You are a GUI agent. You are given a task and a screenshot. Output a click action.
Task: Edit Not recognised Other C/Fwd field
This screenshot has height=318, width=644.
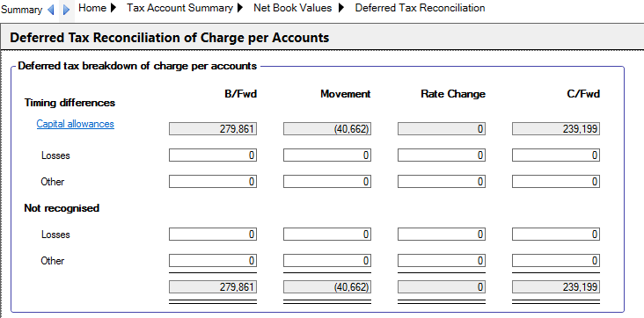(556, 261)
